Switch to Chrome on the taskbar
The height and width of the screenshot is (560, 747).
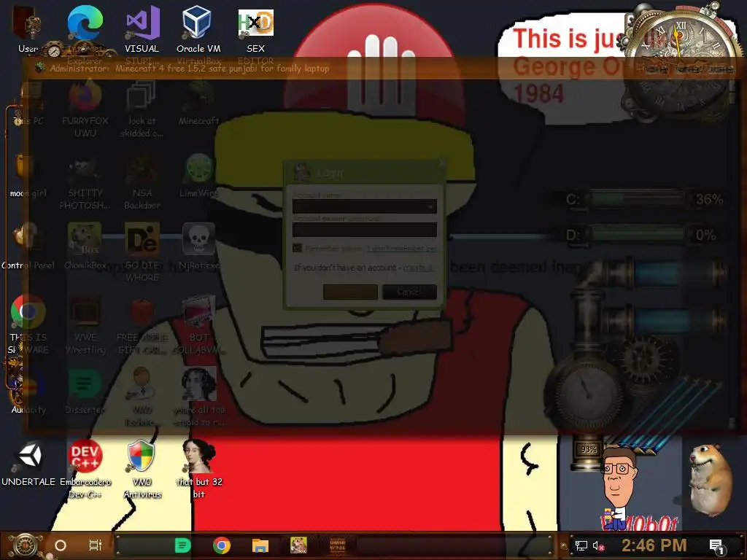click(x=222, y=545)
